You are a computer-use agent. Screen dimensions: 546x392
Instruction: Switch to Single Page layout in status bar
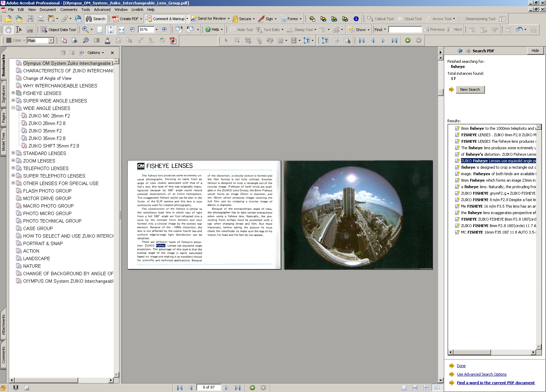coord(404,388)
